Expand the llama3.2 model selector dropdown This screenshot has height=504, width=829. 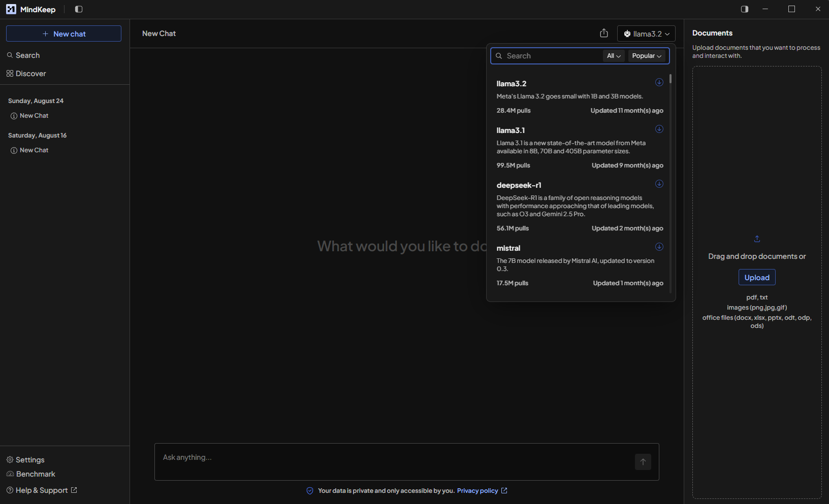point(646,33)
